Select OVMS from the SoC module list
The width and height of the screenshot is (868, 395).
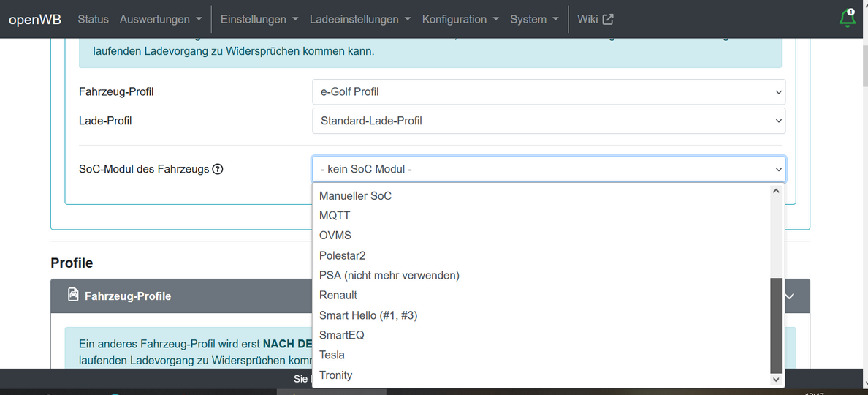click(x=541, y=236)
